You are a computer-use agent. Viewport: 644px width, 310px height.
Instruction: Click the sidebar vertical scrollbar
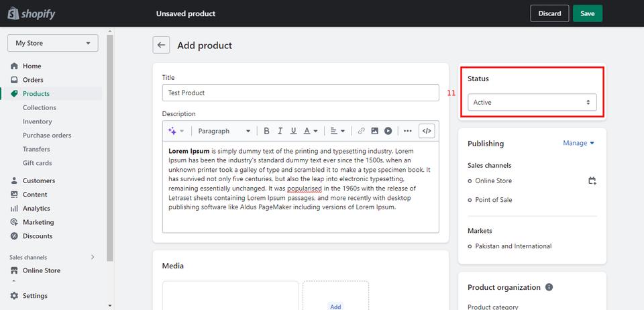(109, 148)
